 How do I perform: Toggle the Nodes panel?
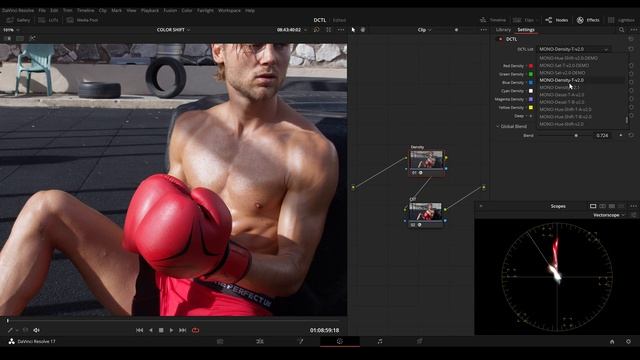point(556,20)
